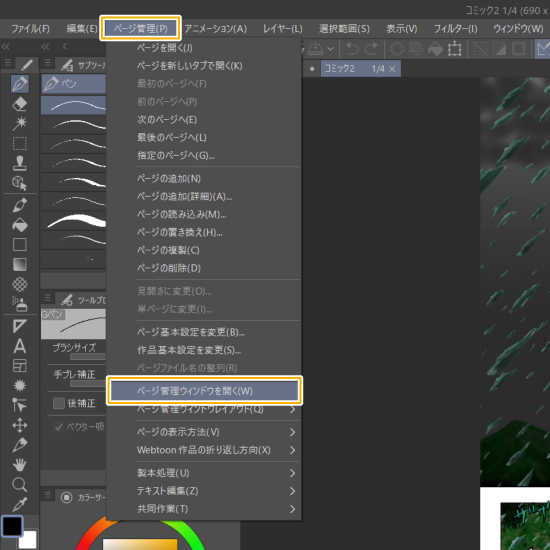The height and width of the screenshot is (550, 550).
Task: Click the Undo arrow in command bar
Action: pos(352,49)
